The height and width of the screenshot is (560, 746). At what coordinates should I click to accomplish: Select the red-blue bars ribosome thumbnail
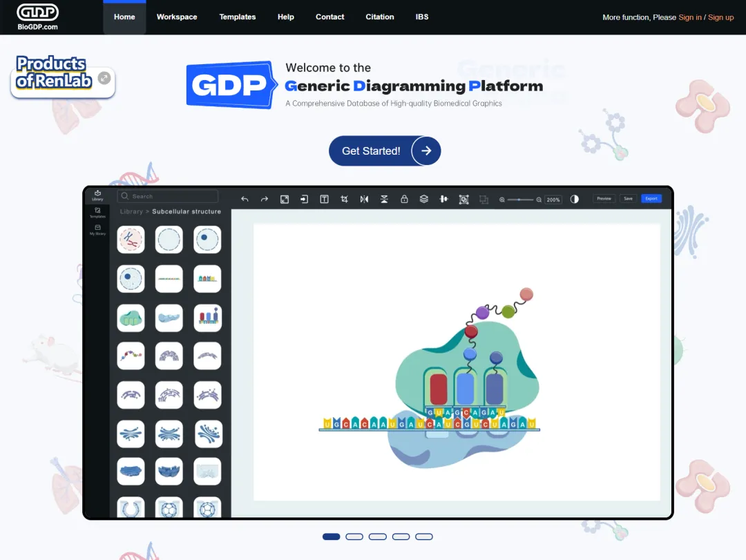click(208, 318)
